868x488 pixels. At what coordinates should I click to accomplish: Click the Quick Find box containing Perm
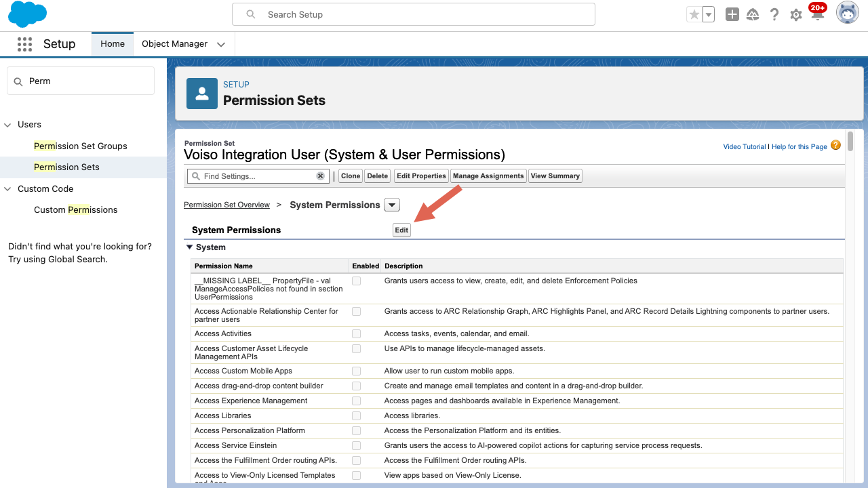click(81, 81)
